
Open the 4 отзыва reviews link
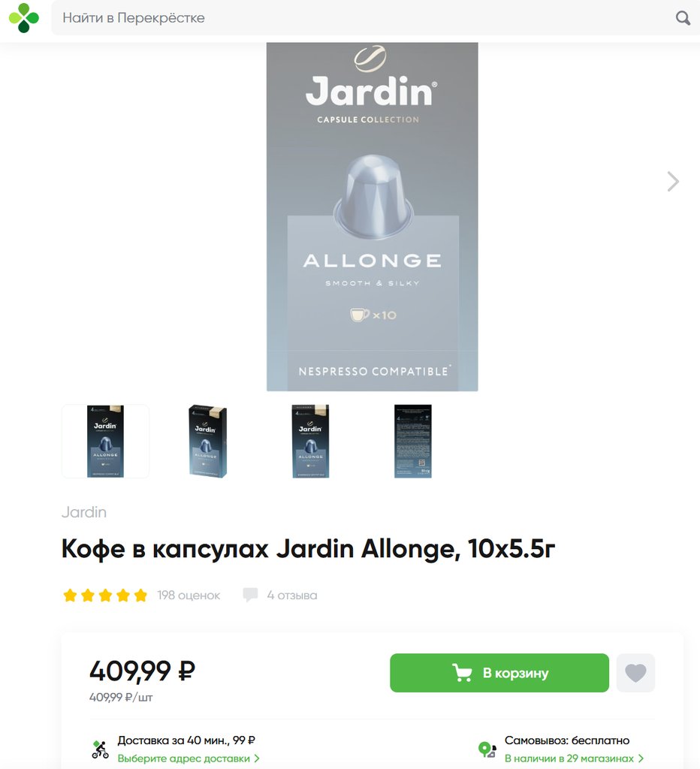[292, 596]
